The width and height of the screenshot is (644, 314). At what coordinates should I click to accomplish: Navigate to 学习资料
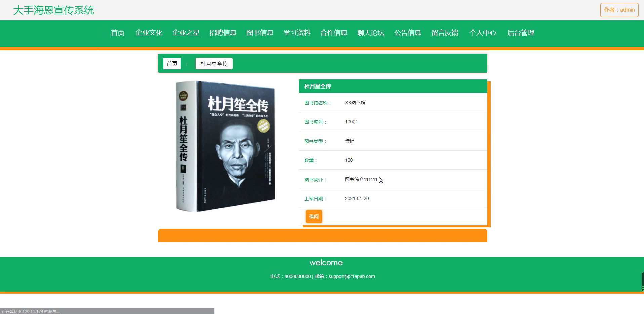click(x=297, y=33)
